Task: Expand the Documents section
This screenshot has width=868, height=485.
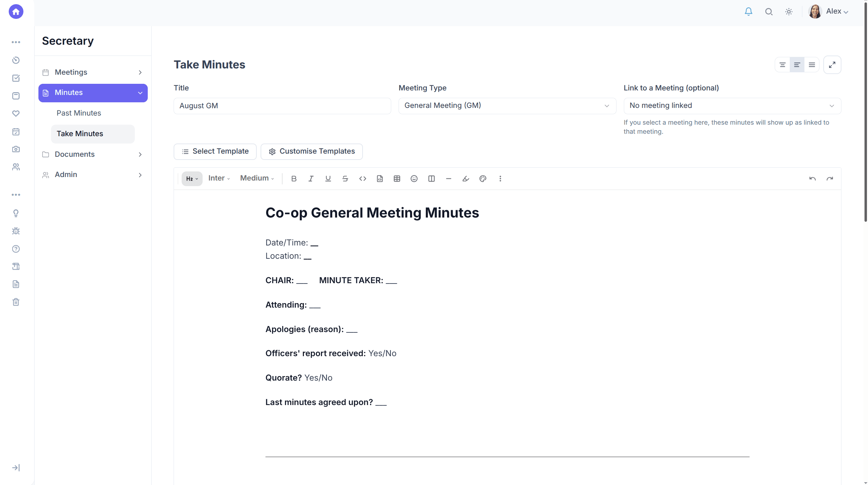Action: (x=74, y=154)
